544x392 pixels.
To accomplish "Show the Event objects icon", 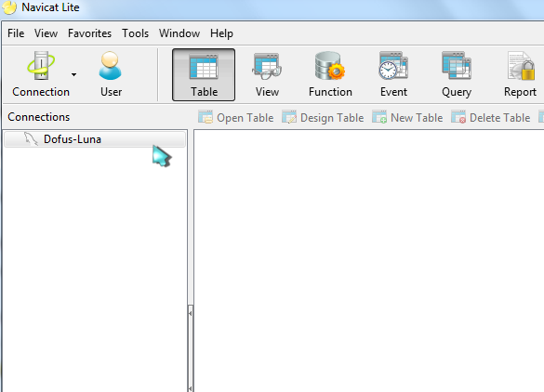I will click(x=393, y=74).
